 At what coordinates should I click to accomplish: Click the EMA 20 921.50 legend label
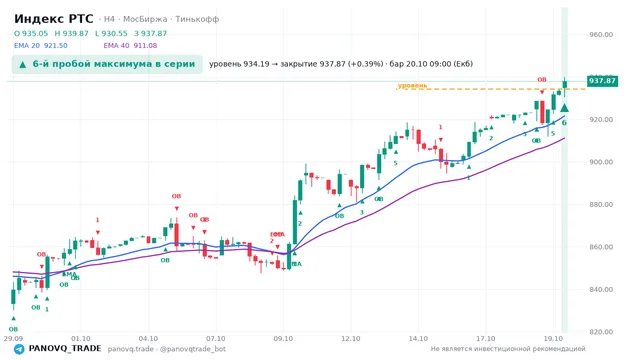[40, 46]
